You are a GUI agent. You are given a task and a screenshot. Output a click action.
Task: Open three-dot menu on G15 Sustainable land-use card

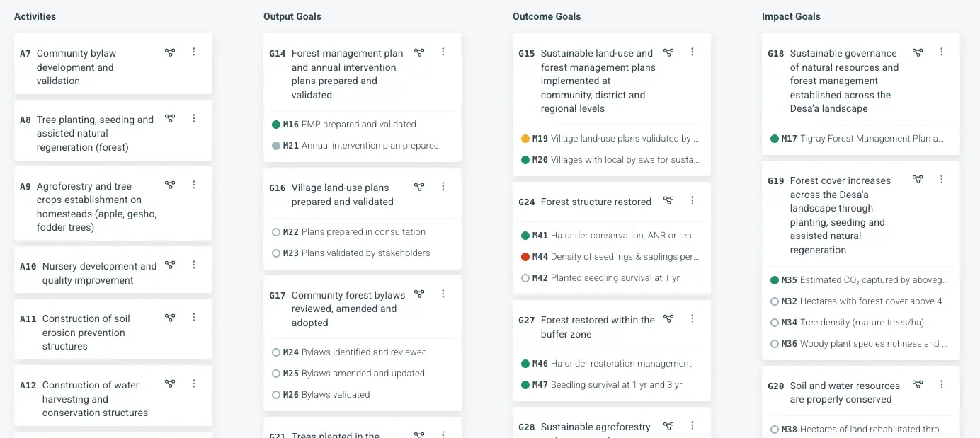click(x=693, y=52)
